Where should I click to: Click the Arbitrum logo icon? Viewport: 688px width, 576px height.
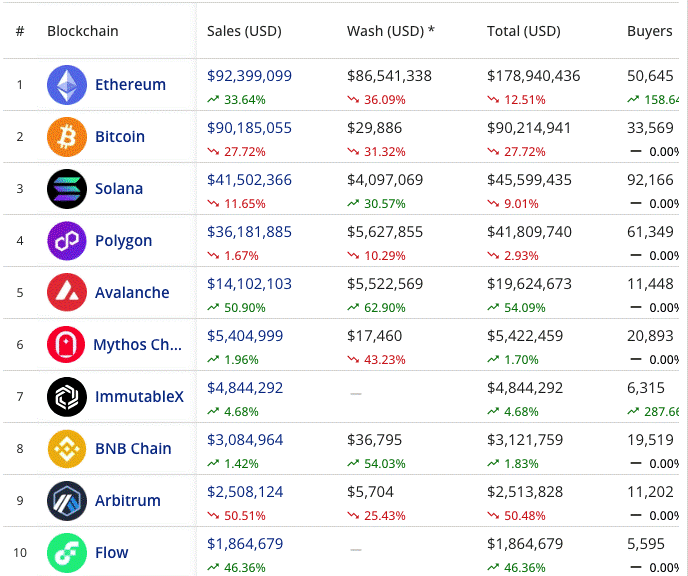(x=67, y=501)
